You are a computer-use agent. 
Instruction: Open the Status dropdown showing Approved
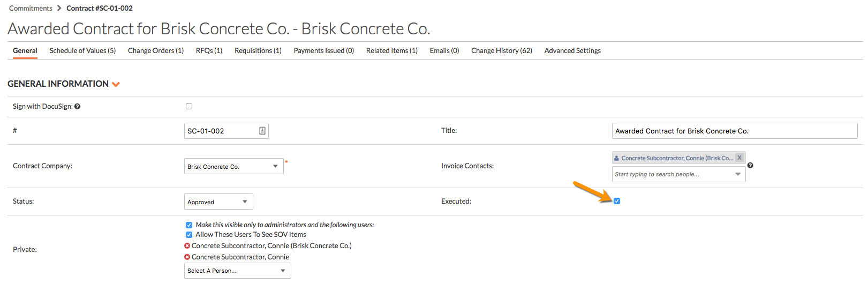[218, 202]
